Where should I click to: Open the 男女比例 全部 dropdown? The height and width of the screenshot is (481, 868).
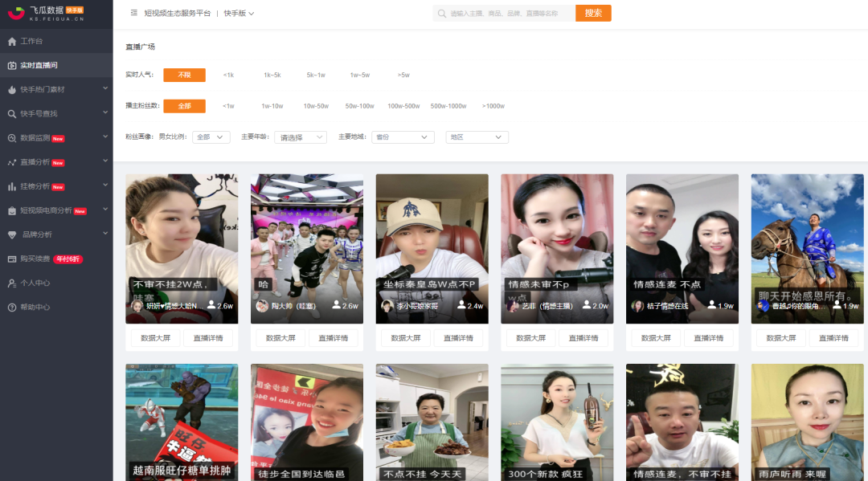pos(211,137)
